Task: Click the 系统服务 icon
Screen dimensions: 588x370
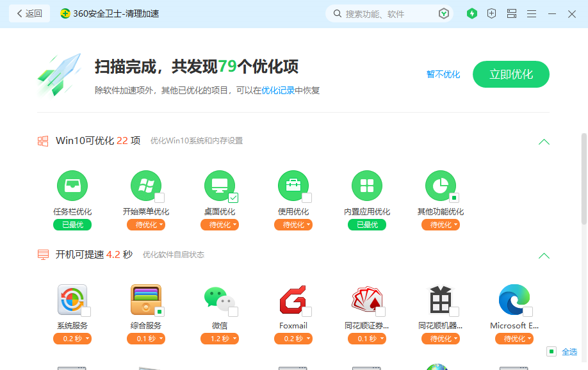Action: coord(72,300)
